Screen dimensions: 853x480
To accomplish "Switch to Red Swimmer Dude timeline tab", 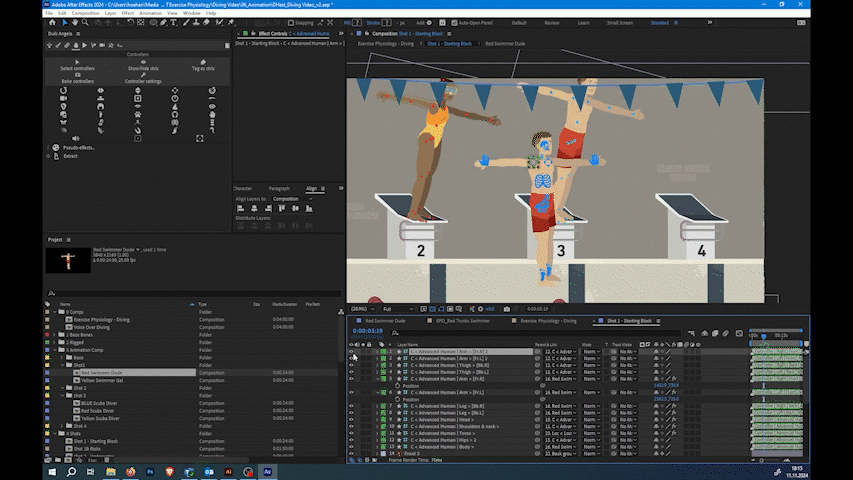I will (385, 321).
